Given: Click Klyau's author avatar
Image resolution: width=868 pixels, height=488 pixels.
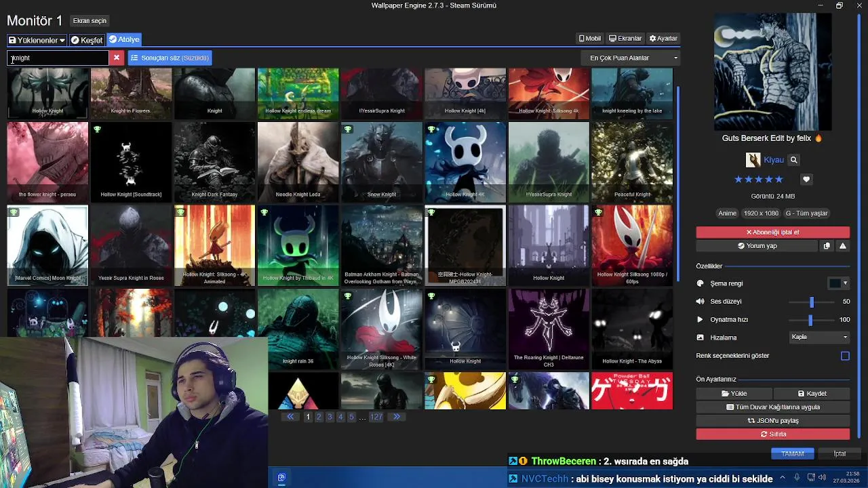Looking at the screenshot, I should point(753,160).
